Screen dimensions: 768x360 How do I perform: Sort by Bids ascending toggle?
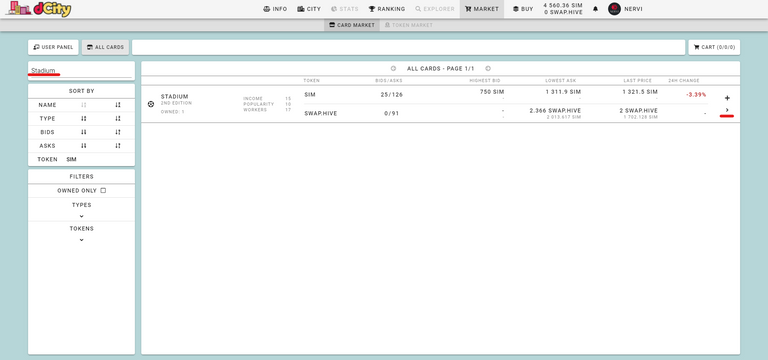83,132
